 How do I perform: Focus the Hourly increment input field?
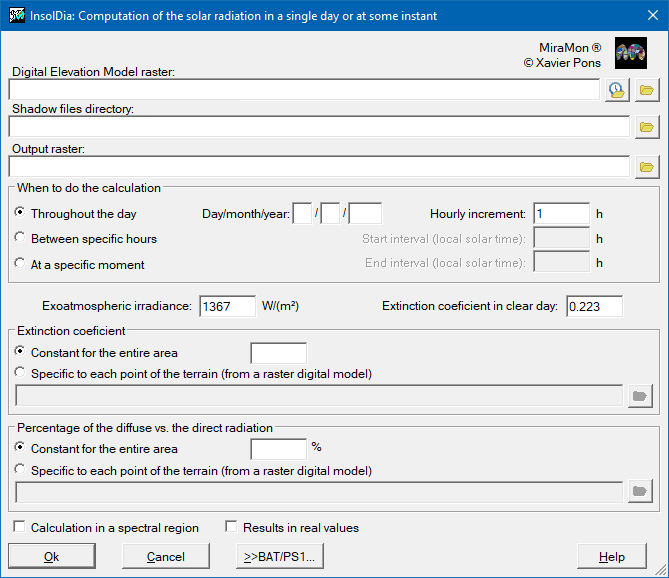coord(561,213)
